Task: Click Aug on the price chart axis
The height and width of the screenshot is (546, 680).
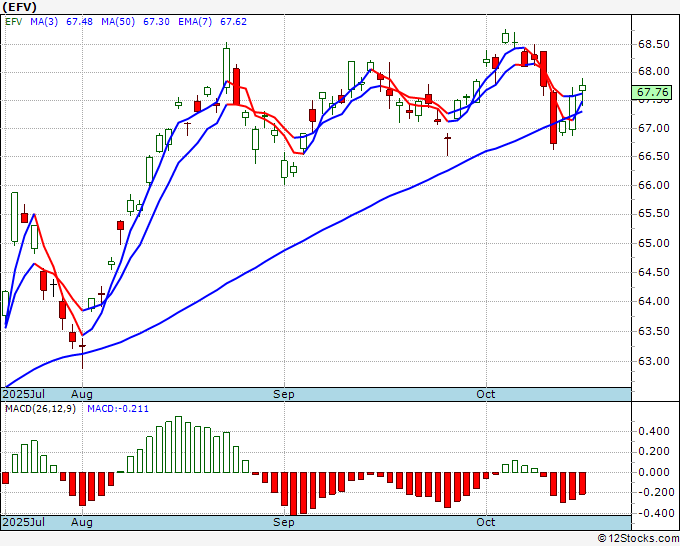Action: pos(82,394)
